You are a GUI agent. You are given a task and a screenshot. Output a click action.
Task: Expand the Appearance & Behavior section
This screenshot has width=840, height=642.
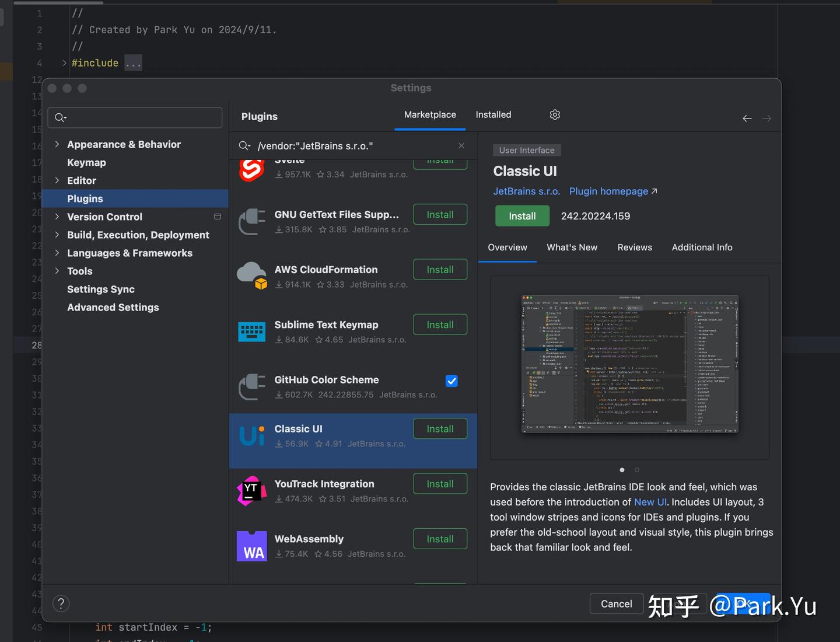(x=57, y=144)
